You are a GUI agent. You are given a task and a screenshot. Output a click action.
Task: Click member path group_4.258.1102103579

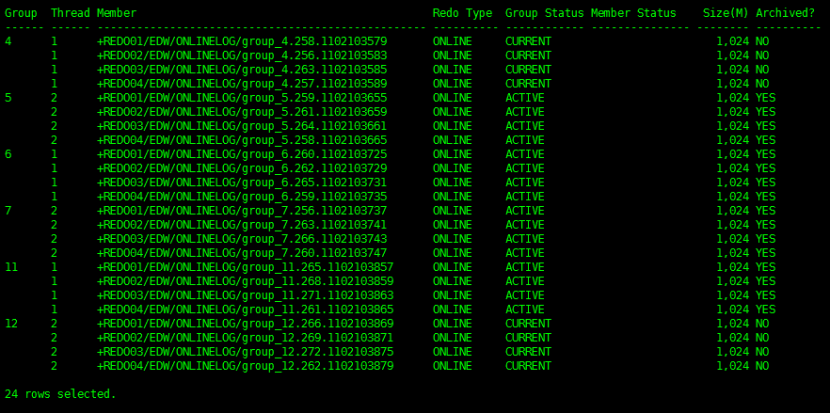coord(242,41)
